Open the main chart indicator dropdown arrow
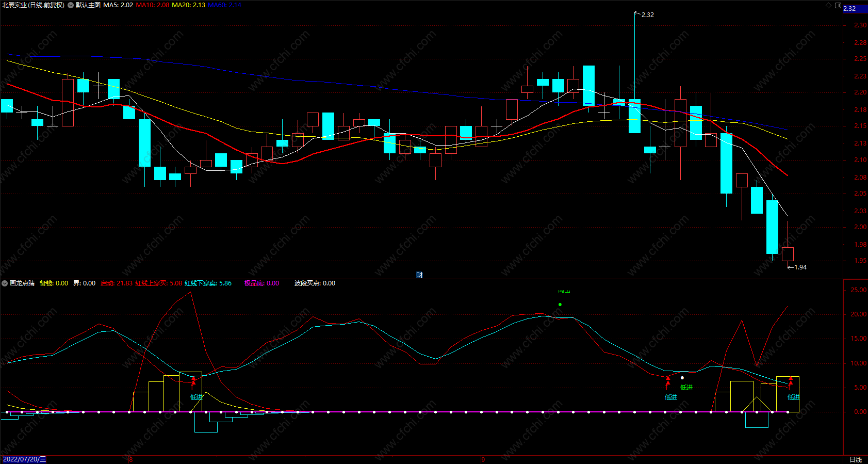 [71, 5]
